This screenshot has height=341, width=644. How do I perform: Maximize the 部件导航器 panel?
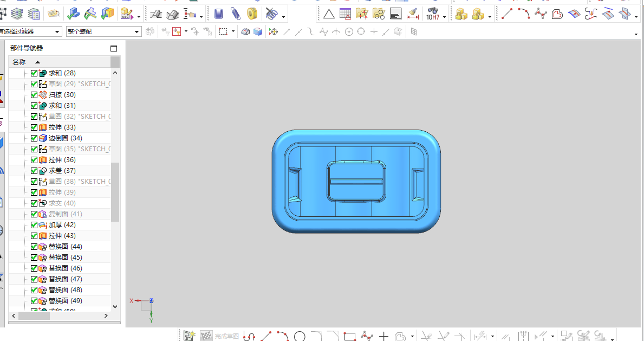[x=114, y=49]
